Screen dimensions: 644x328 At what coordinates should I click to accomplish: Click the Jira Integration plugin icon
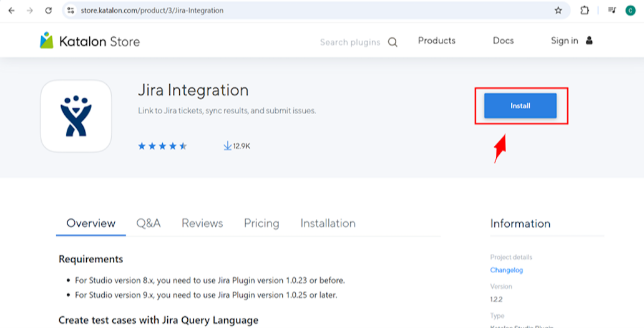tap(76, 116)
